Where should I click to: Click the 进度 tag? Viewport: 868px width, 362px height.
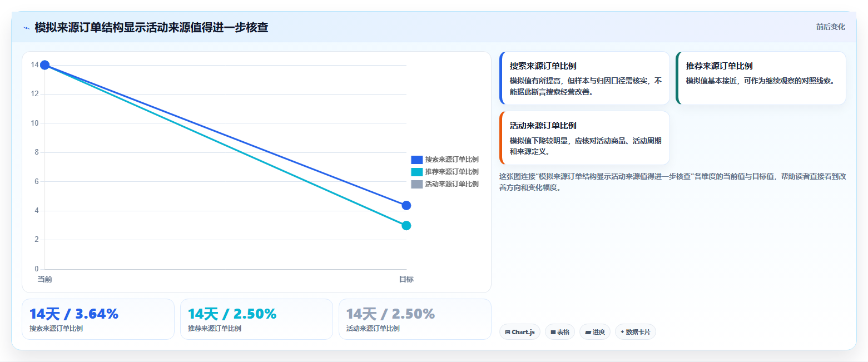595,332
